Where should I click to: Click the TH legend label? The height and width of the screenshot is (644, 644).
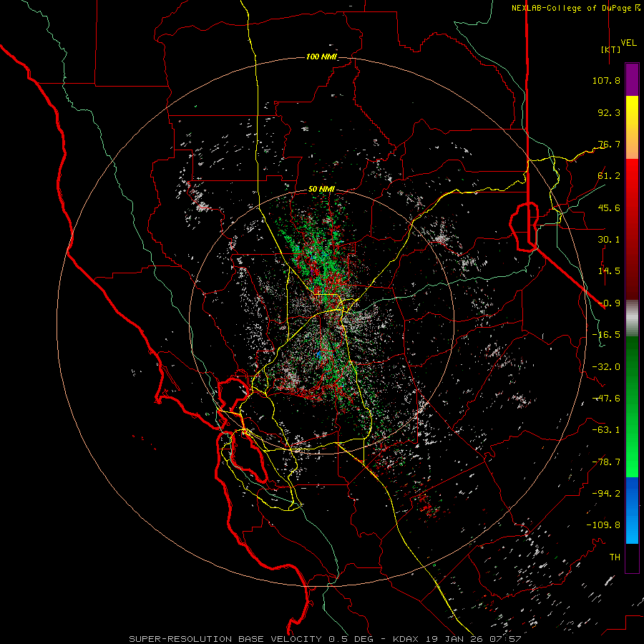[615, 557]
